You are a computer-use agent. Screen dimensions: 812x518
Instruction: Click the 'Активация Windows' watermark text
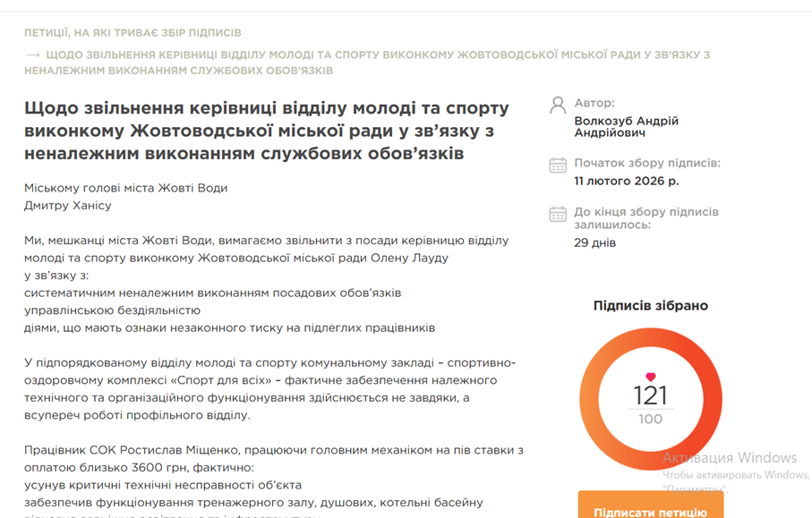click(x=729, y=458)
